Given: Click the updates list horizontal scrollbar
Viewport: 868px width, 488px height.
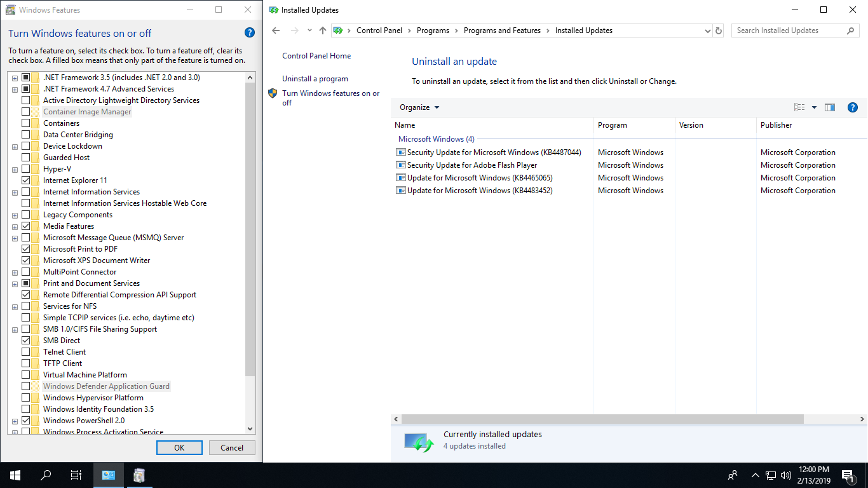Looking at the screenshot, I should (x=602, y=419).
